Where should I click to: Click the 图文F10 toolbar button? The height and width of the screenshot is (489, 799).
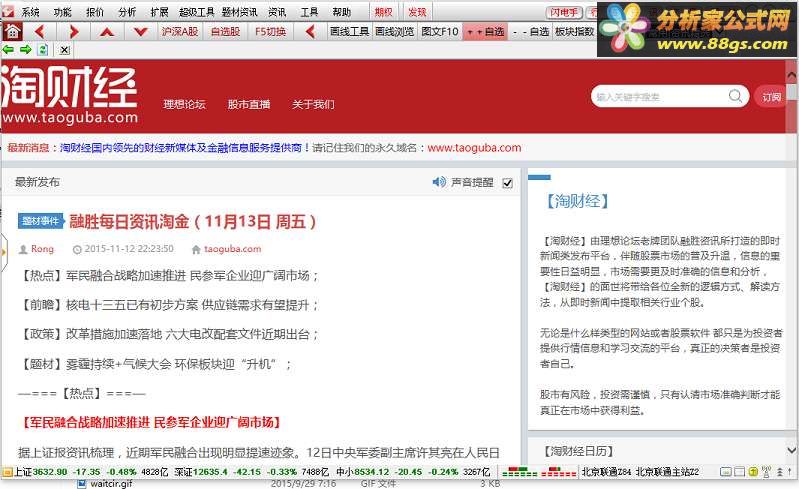tap(440, 32)
